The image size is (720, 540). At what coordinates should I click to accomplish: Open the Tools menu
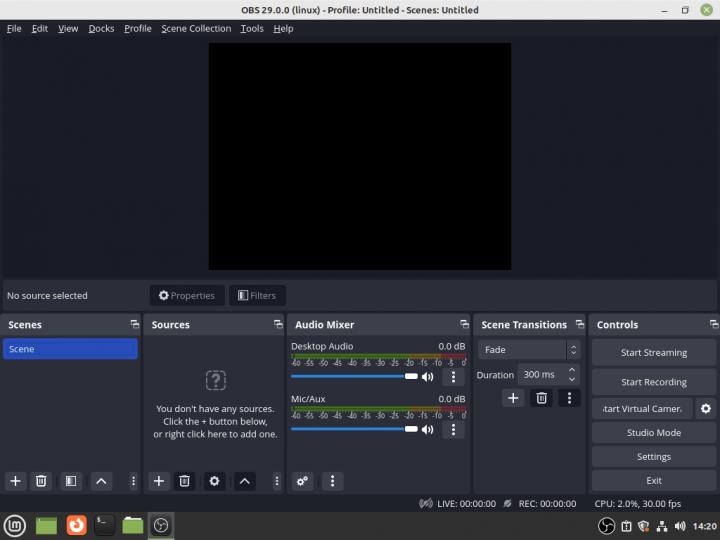pyautogui.click(x=252, y=28)
